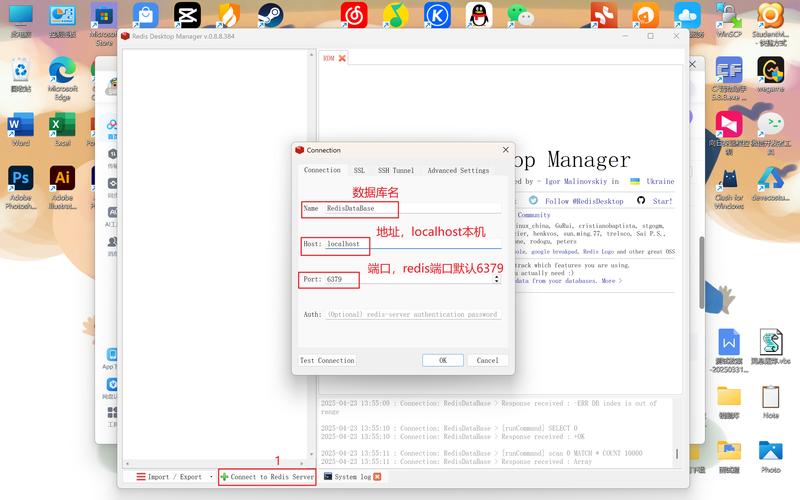This screenshot has height=500, width=800.
Task: Open Kugou music K icon
Action: pyautogui.click(x=437, y=15)
